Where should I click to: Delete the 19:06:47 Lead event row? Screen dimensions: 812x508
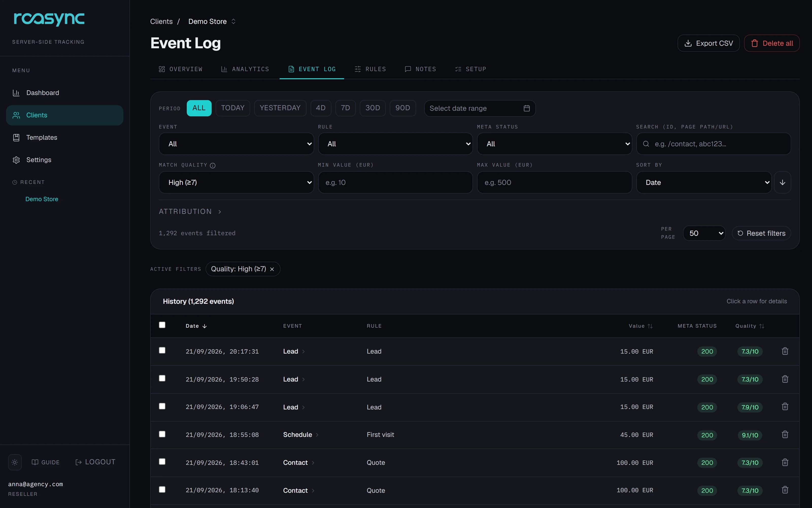(x=785, y=407)
